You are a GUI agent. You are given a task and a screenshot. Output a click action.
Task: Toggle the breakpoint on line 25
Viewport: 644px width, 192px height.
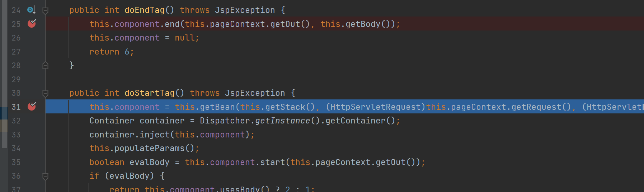coord(32,24)
